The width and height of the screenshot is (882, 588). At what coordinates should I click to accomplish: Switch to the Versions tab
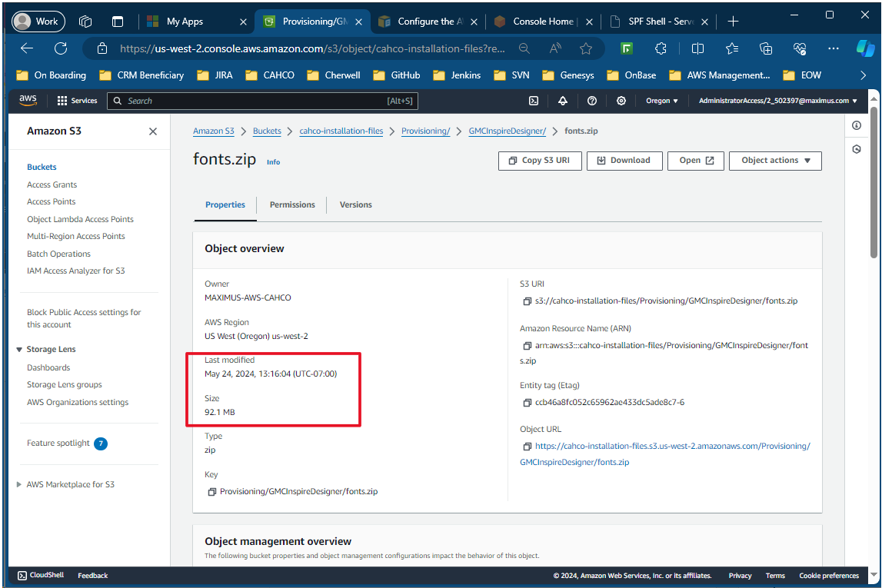pyautogui.click(x=355, y=205)
